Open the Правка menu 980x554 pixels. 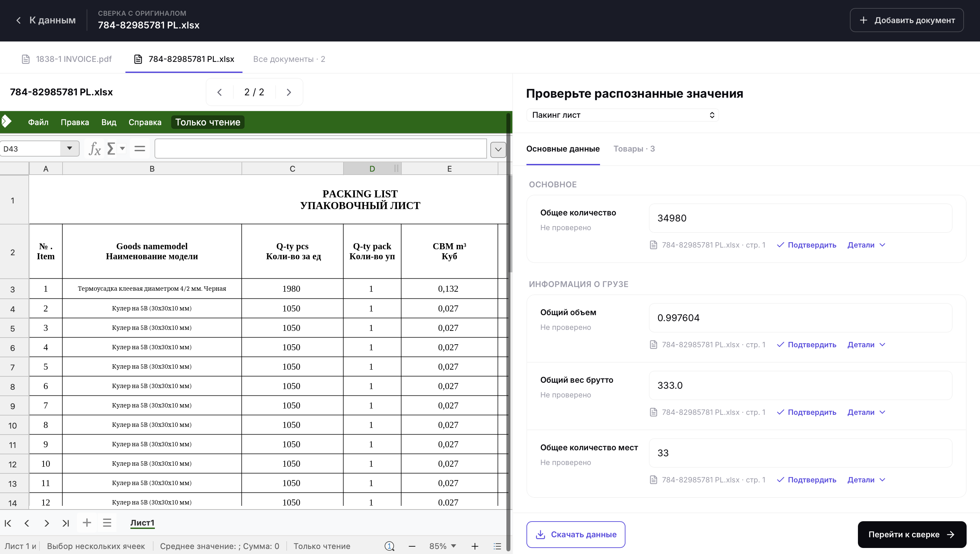coord(75,122)
